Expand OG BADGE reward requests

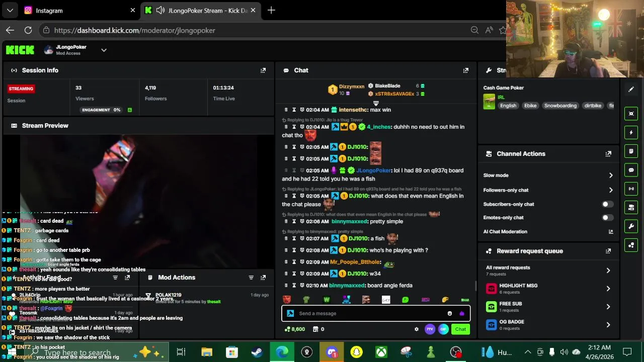click(608, 325)
